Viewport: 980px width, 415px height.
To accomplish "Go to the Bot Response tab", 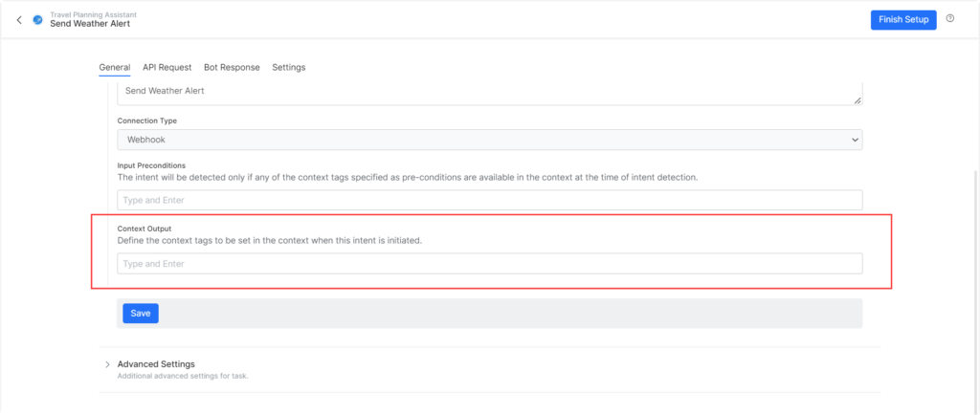I will pos(232,68).
